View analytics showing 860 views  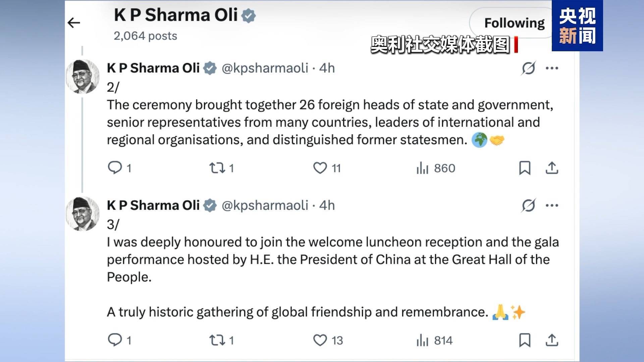click(423, 168)
